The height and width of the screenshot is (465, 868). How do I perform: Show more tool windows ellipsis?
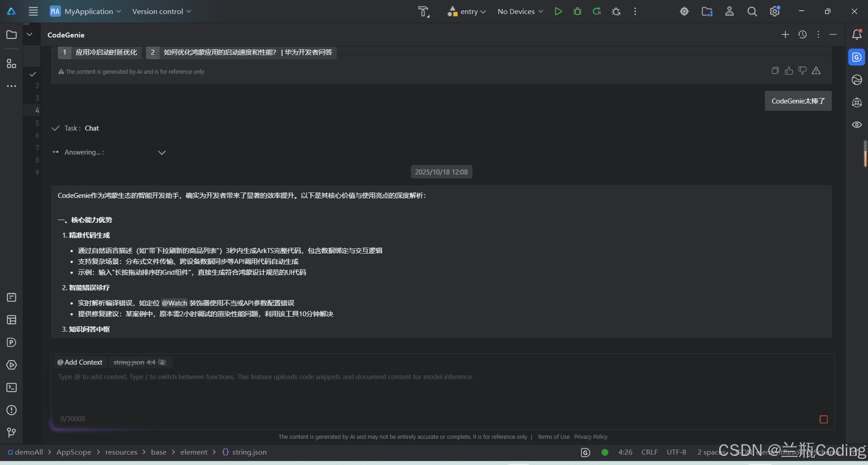coord(12,86)
